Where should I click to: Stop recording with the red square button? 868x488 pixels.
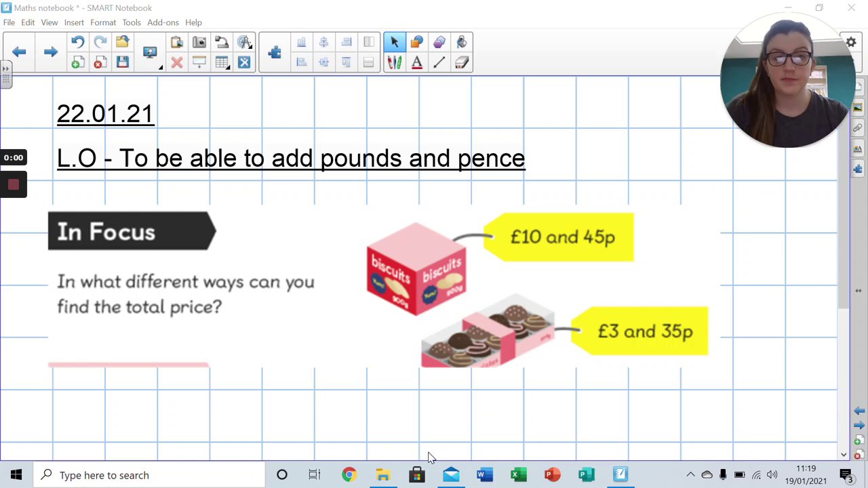pyautogui.click(x=13, y=184)
